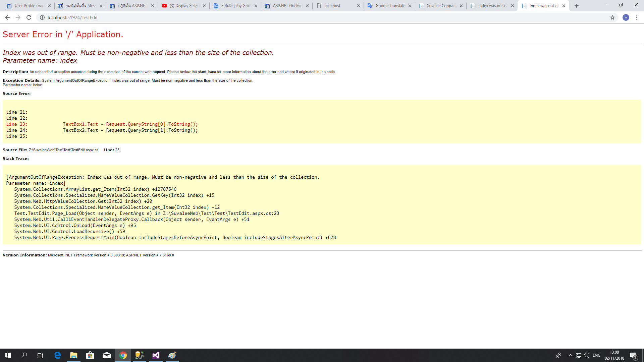Click the browser back arrow
644x362 pixels.
(x=7, y=17)
